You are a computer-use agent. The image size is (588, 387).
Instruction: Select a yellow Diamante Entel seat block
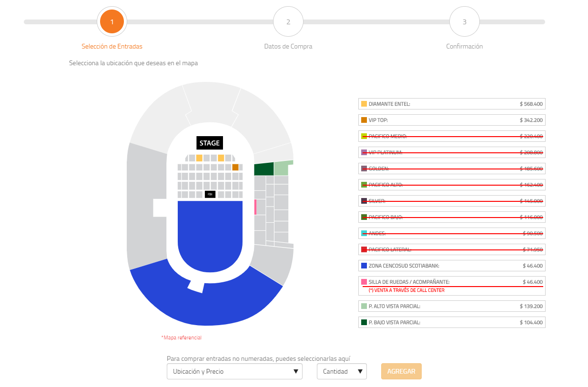click(x=199, y=158)
